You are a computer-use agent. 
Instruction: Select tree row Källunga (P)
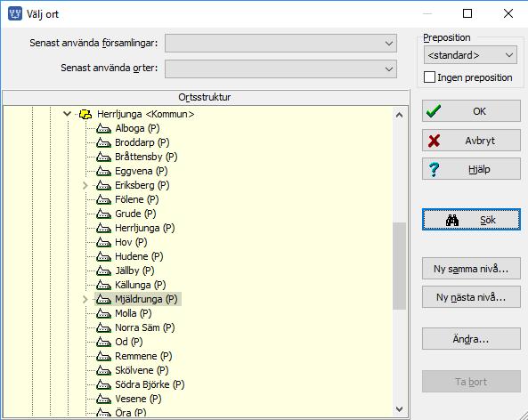click(141, 285)
